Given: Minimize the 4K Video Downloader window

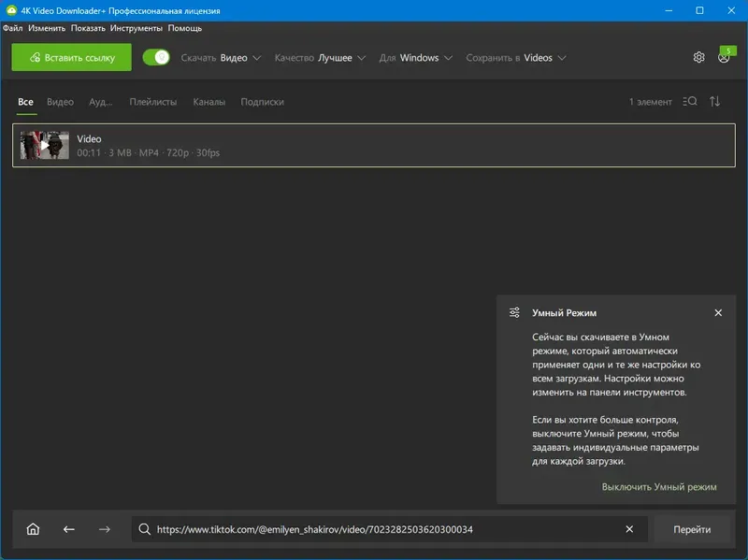Looking at the screenshot, I should (x=669, y=10).
